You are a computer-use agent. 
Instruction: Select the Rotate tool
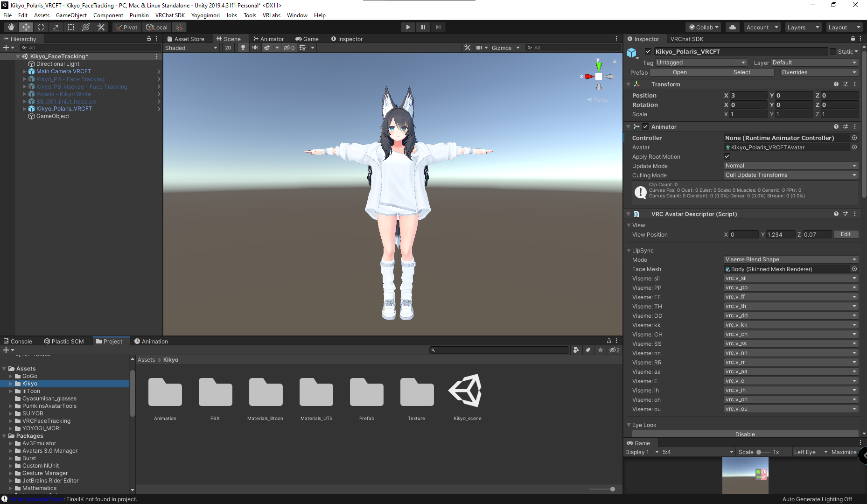(41, 27)
